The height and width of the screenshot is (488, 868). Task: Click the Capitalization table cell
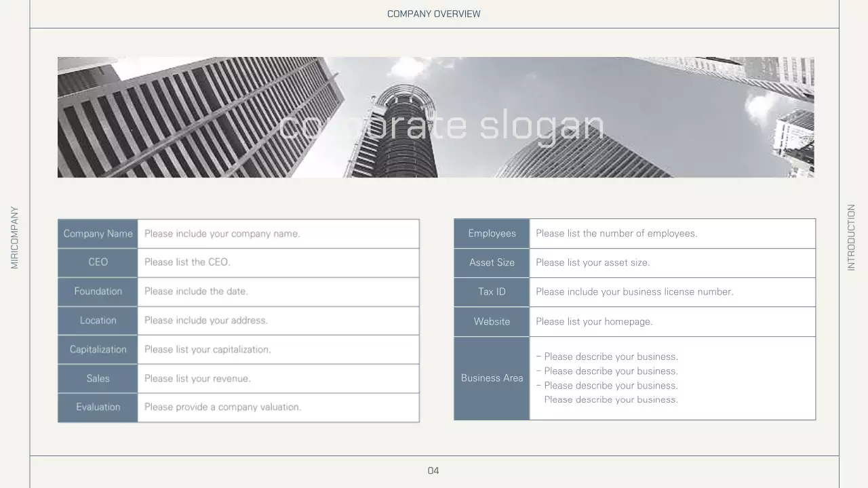[x=98, y=349]
